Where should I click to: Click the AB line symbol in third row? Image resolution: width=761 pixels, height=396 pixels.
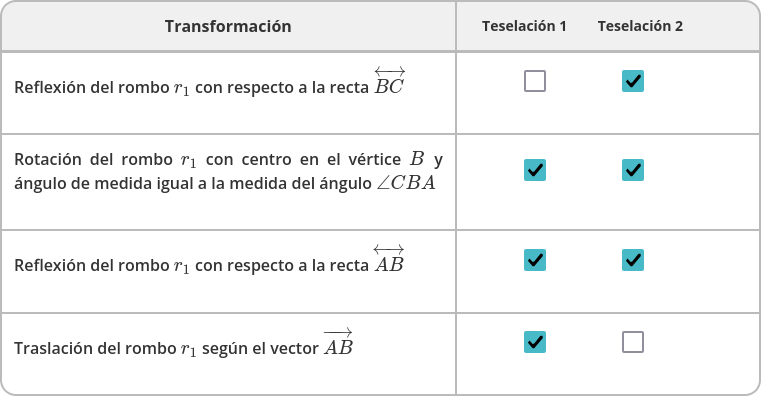389,259
